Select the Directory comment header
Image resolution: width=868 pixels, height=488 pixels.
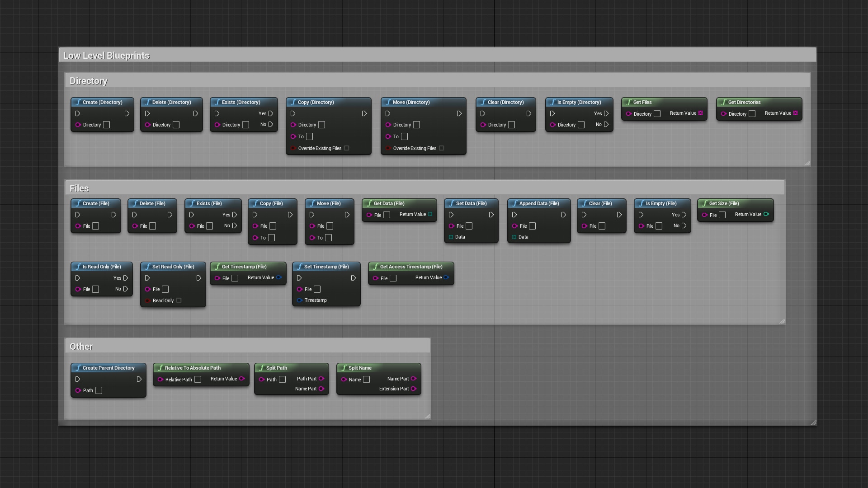(89, 81)
